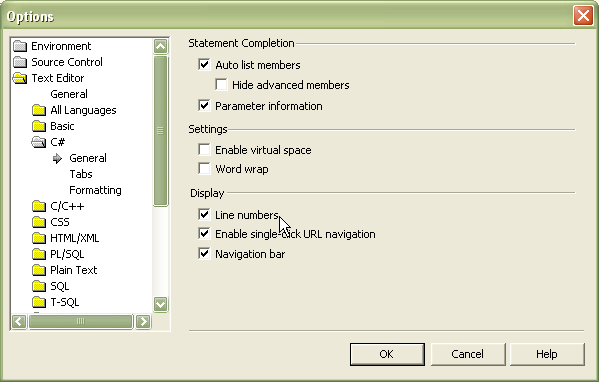Click the PL/SQL folder icon
The image size is (599, 382).
click(x=39, y=254)
